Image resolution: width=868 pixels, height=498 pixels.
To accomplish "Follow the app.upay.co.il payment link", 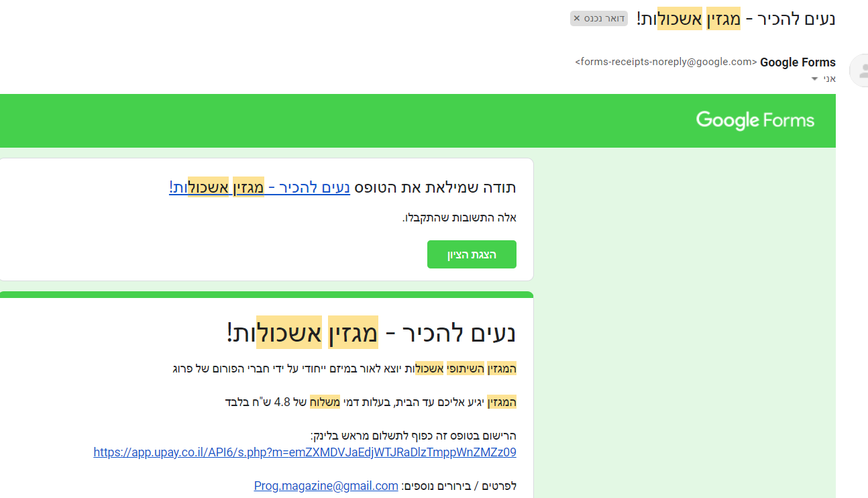I will click(305, 452).
